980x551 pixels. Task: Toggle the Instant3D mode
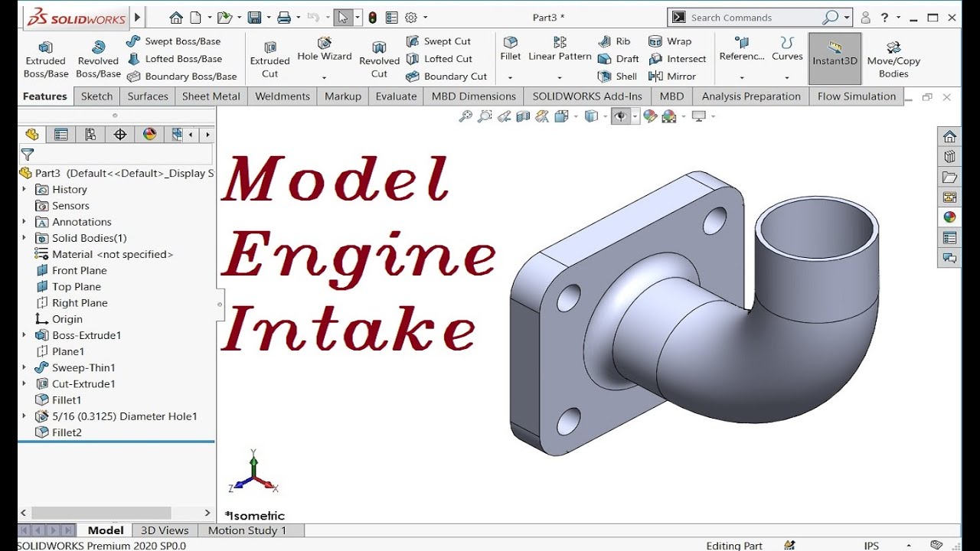coord(835,58)
